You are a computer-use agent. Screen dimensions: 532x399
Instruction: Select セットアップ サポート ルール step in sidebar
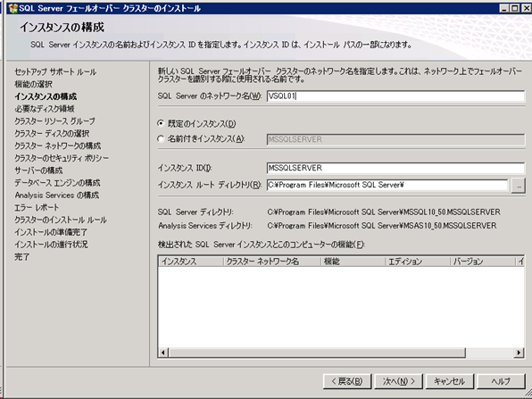[x=55, y=72]
